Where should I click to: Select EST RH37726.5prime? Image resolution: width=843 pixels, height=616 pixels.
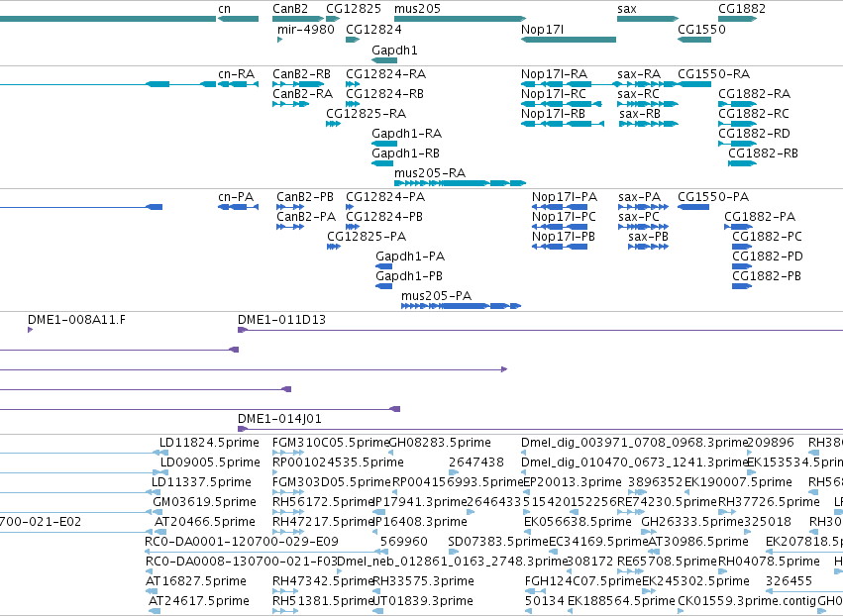769,502
